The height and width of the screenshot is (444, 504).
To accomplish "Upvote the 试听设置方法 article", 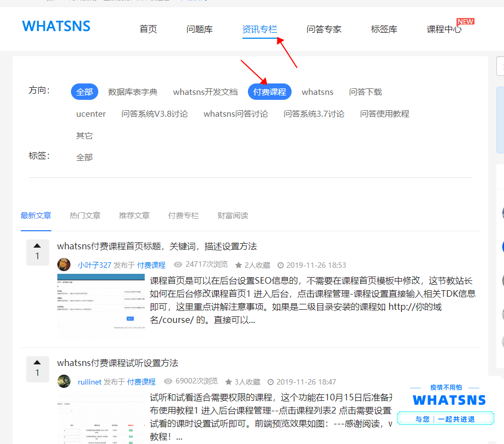I will 37,363.
